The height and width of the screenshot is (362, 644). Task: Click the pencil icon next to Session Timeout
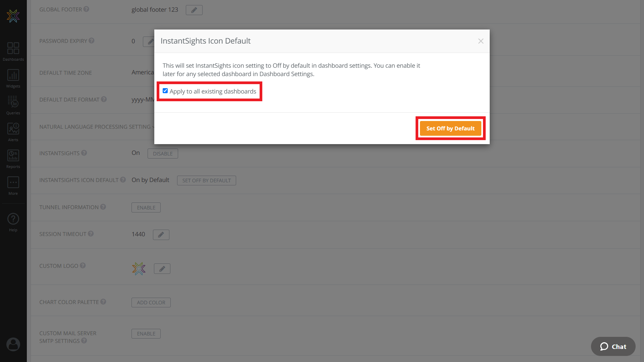pos(161,234)
